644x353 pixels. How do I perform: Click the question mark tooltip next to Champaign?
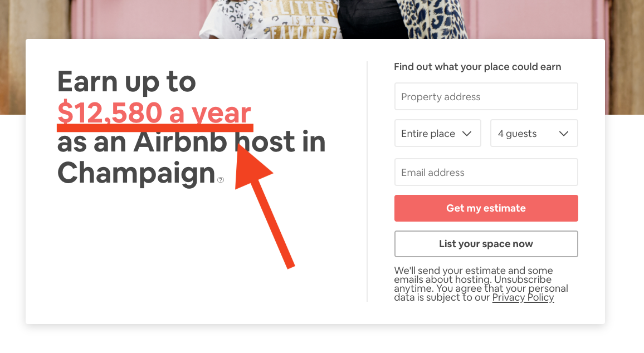coord(220,180)
